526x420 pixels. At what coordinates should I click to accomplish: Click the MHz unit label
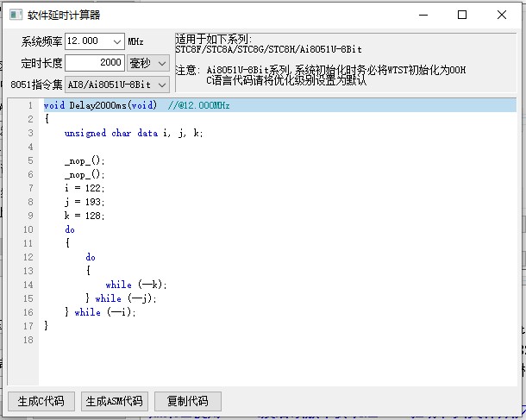[x=135, y=41]
